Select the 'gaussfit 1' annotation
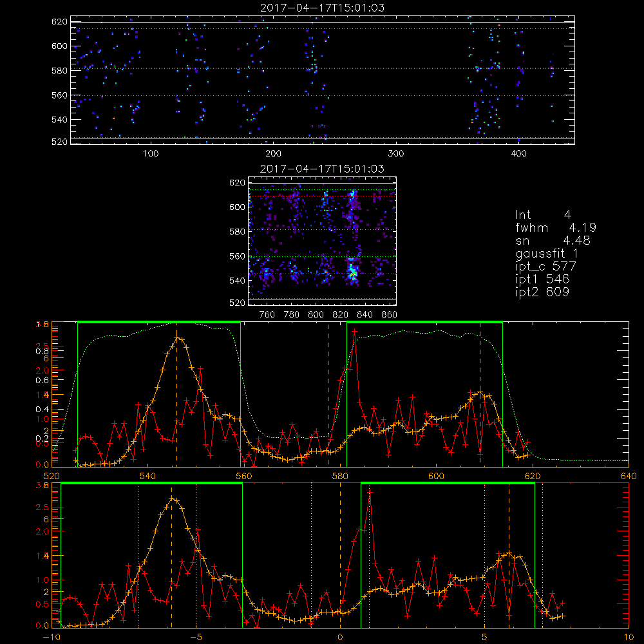 (547, 253)
